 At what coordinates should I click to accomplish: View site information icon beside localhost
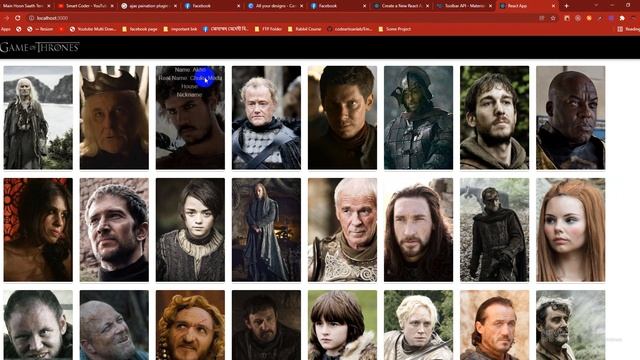(31, 18)
